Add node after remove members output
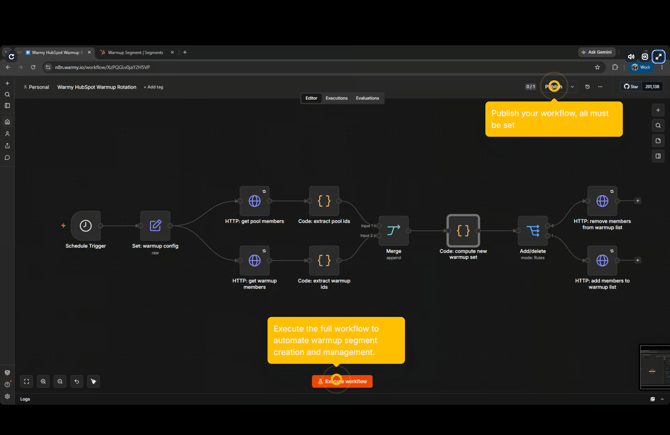The height and width of the screenshot is (435, 670). pos(638,200)
